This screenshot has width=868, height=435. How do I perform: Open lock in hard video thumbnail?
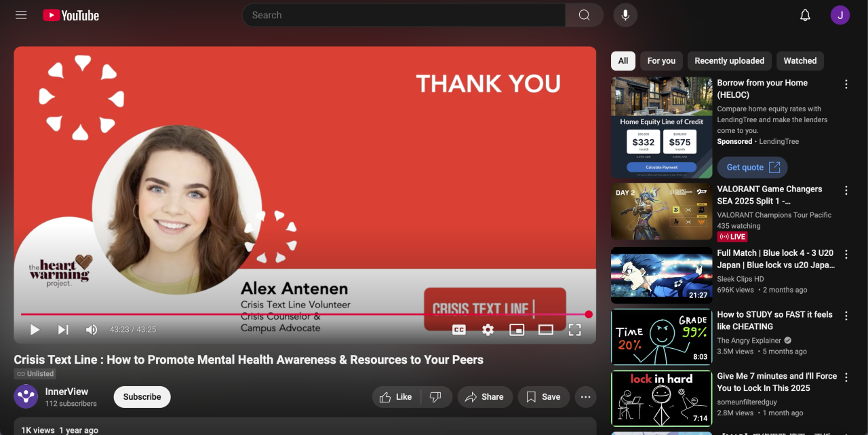(x=662, y=398)
